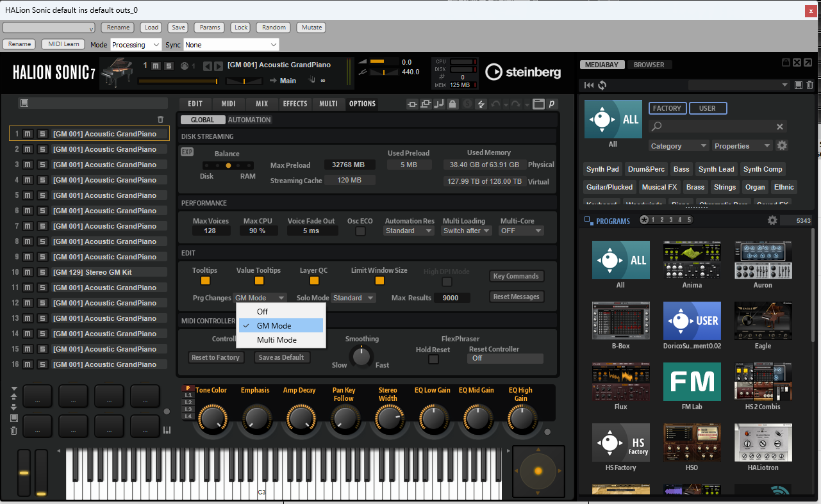Click the Mutate button

point(312,28)
